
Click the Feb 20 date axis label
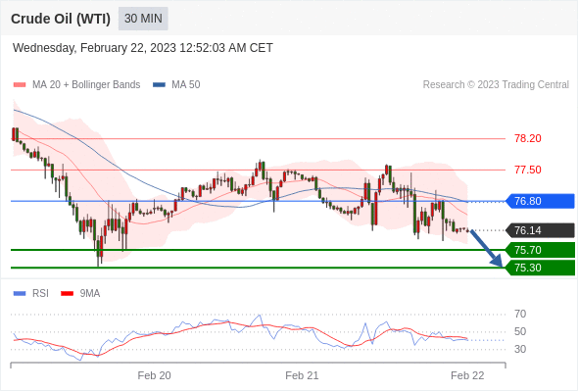(154, 375)
